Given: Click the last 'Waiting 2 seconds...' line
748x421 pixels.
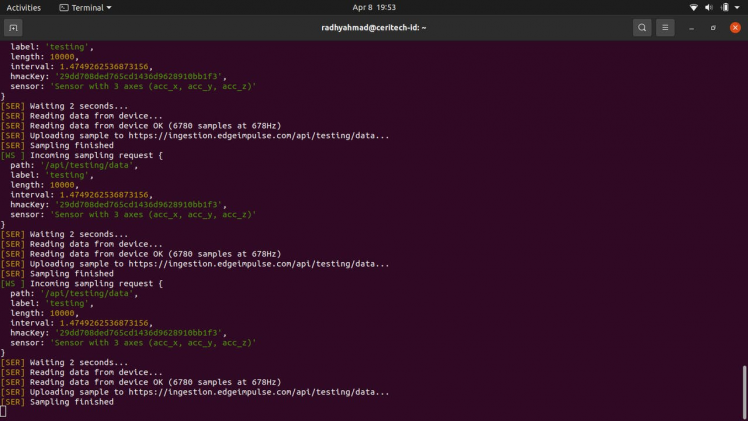Looking at the screenshot, I should coord(64,362).
